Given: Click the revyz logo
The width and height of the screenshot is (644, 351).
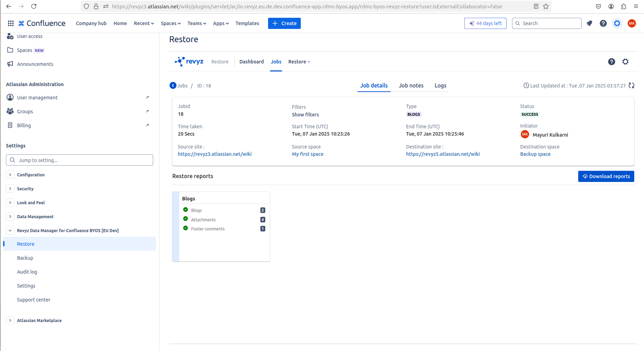Looking at the screenshot, I should [189, 62].
